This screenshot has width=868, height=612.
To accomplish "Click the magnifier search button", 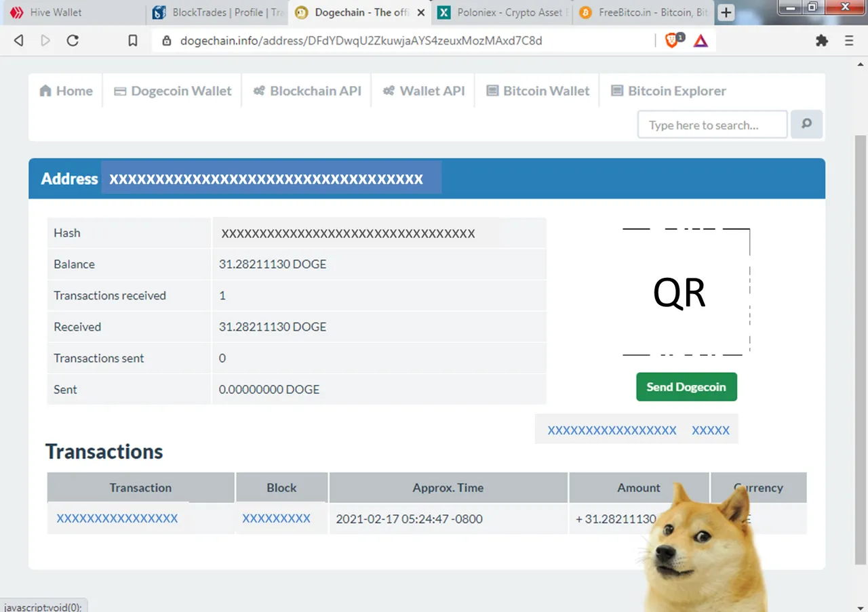I will point(806,124).
